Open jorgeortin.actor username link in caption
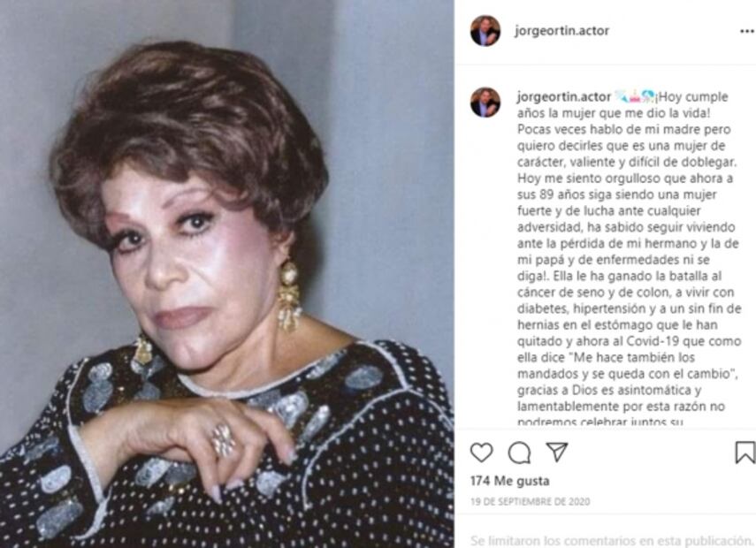The height and width of the screenshot is (548, 756). coord(564,97)
